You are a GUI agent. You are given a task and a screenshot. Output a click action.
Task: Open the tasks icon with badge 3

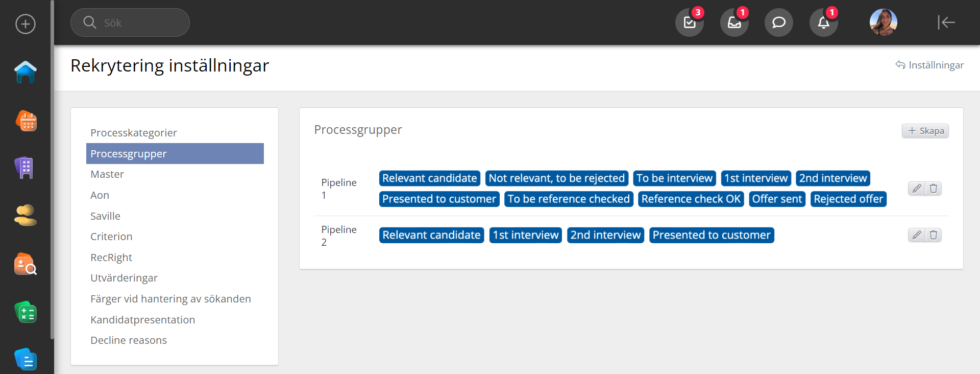(689, 22)
